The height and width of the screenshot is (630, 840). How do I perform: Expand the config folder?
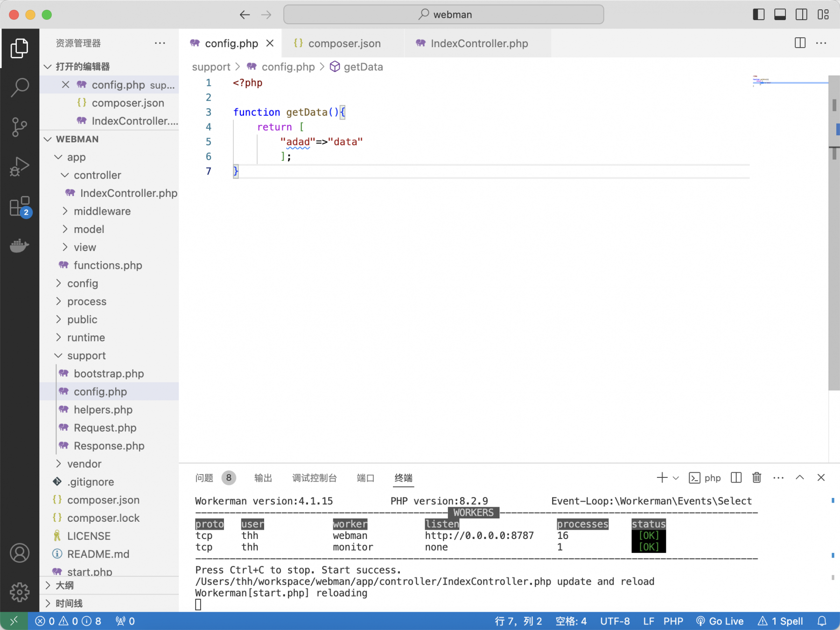click(x=109, y=283)
